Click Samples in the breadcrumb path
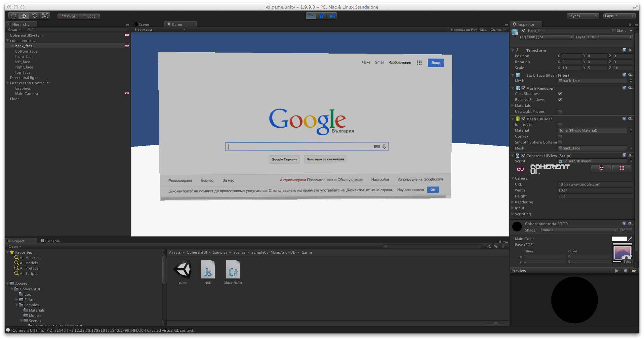This screenshot has width=644, height=340. coord(220,252)
